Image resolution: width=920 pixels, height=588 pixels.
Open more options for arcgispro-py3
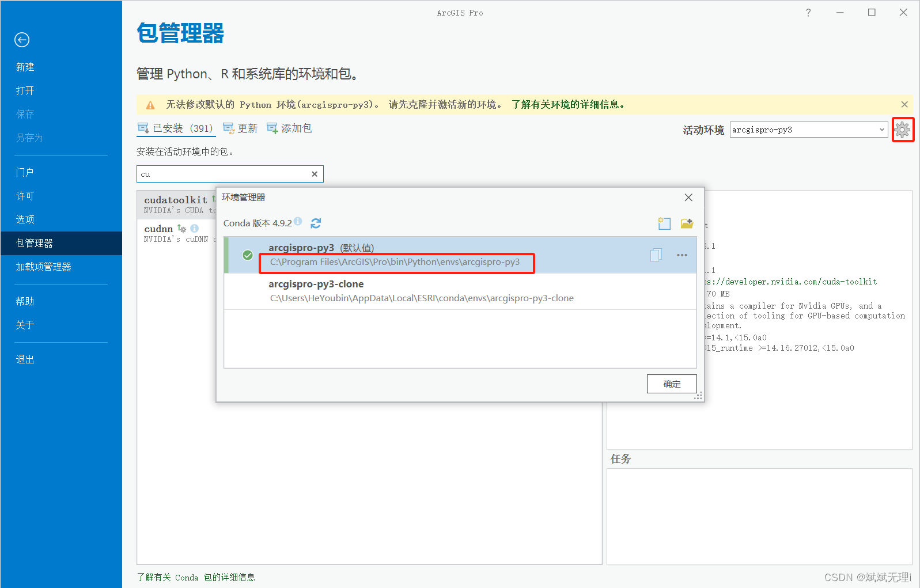click(682, 255)
